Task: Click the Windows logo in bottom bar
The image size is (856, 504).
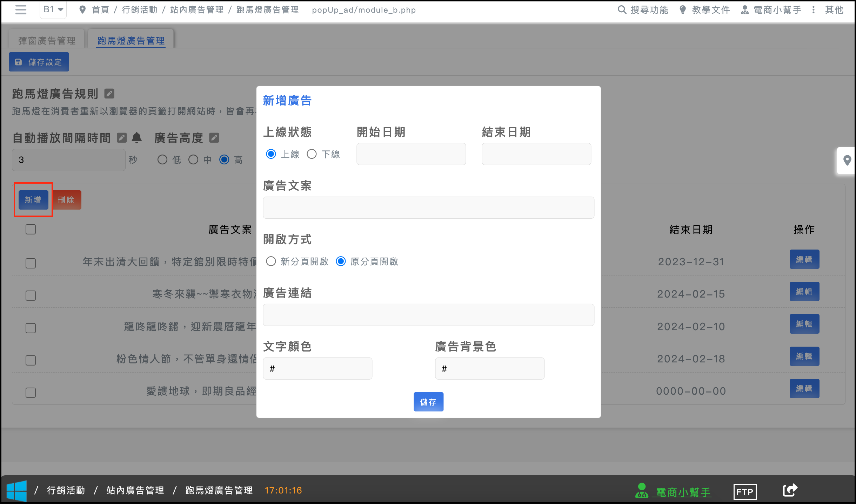Action: tap(16, 491)
